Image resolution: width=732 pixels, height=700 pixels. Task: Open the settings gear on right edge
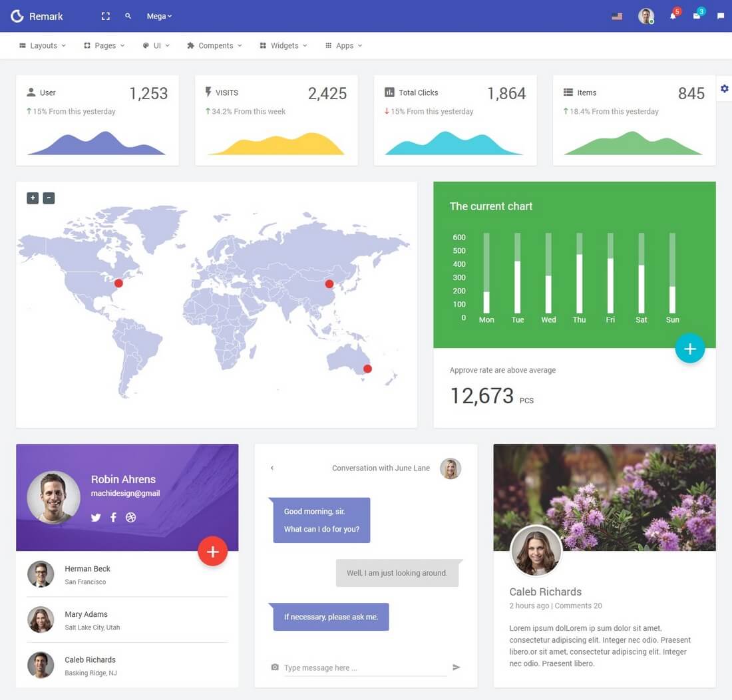pyautogui.click(x=724, y=88)
